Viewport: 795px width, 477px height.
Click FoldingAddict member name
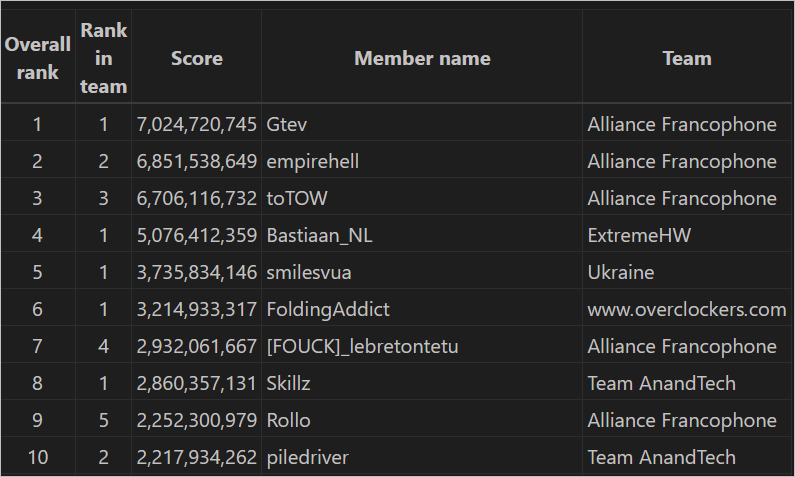pyautogui.click(x=328, y=310)
